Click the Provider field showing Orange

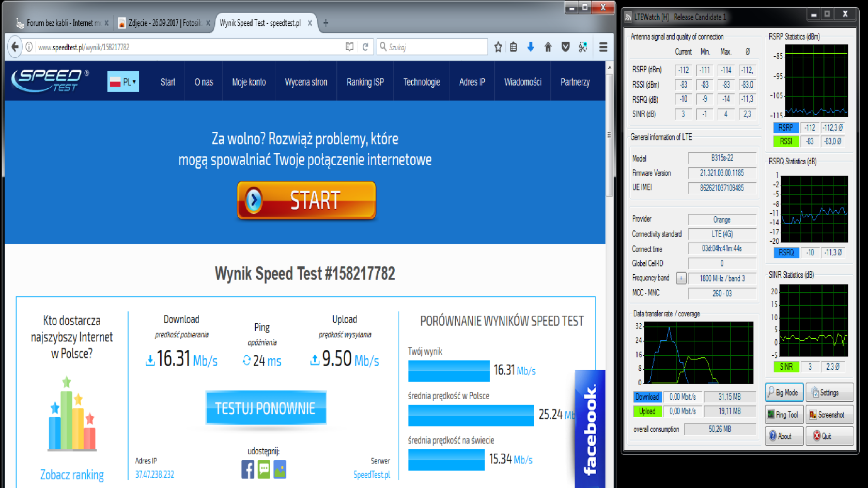pos(722,219)
